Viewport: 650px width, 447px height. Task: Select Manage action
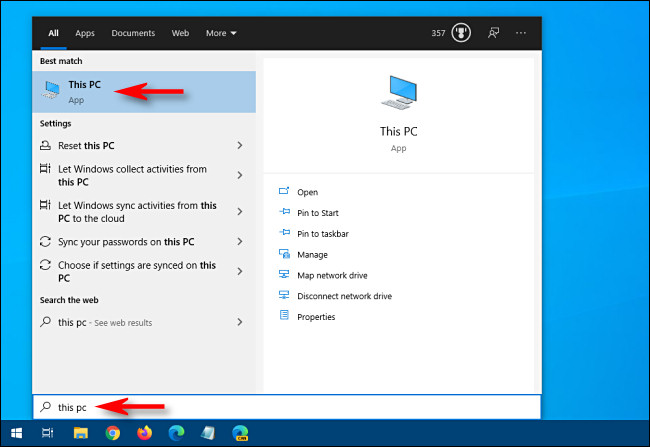coord(313,254)
